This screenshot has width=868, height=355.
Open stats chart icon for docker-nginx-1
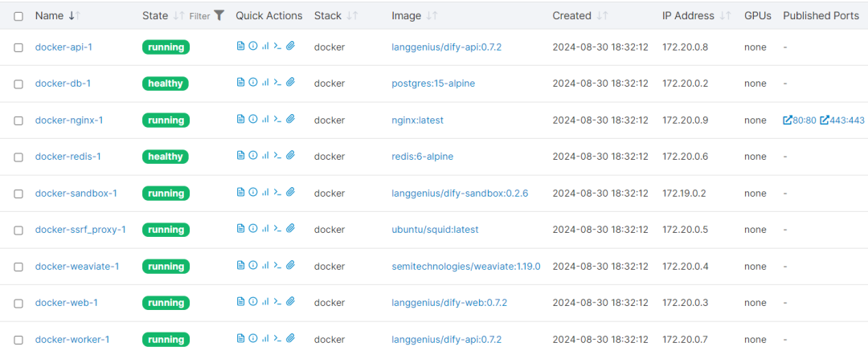point(264,120)
